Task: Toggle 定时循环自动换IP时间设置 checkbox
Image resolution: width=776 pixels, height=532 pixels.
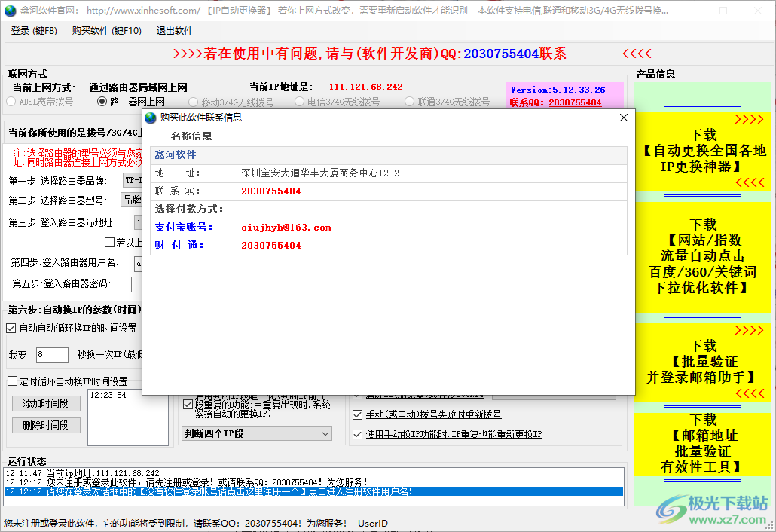Action: coord(12,381)
